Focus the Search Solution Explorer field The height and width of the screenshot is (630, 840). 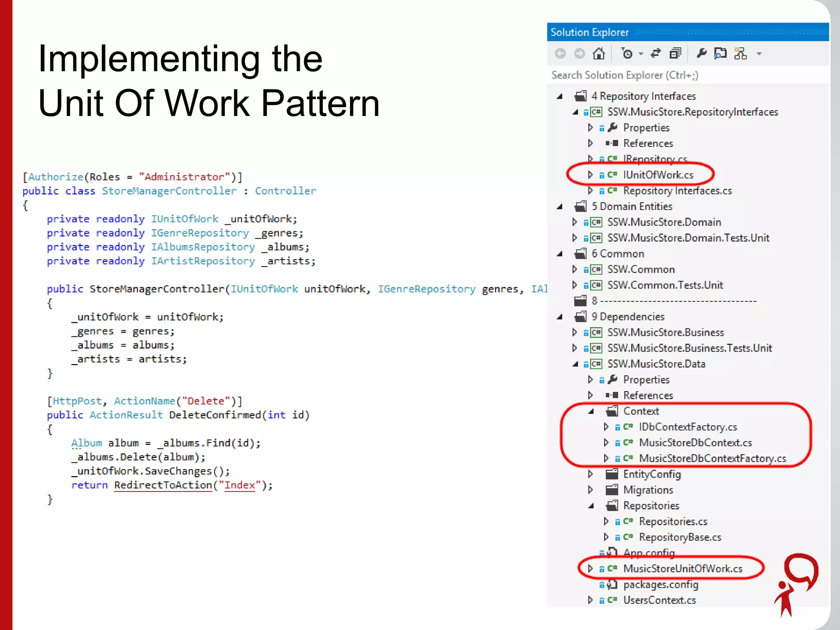688,75
